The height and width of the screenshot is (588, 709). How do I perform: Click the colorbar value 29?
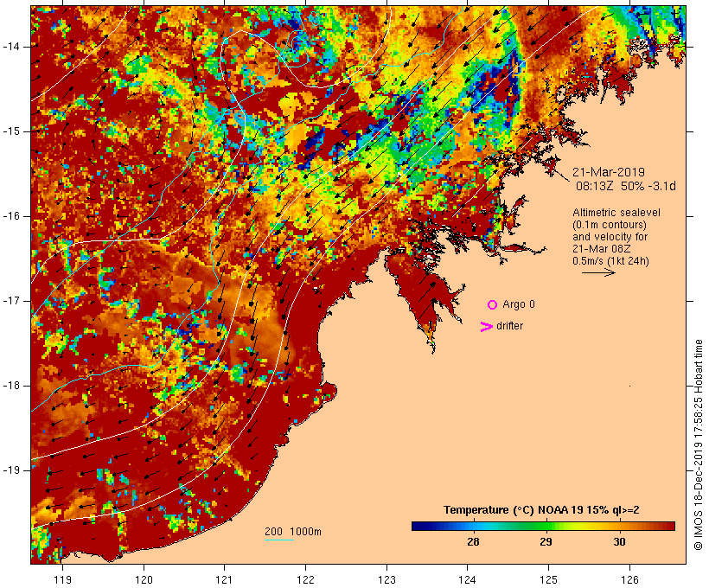546,542
